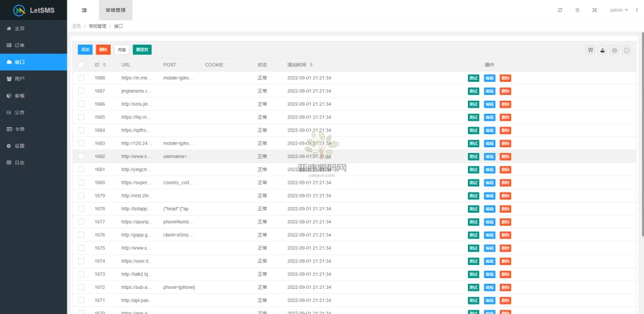The image size is (644, 314).
Task: Click the refresh icon in top header
Action: tap(560, 10)
